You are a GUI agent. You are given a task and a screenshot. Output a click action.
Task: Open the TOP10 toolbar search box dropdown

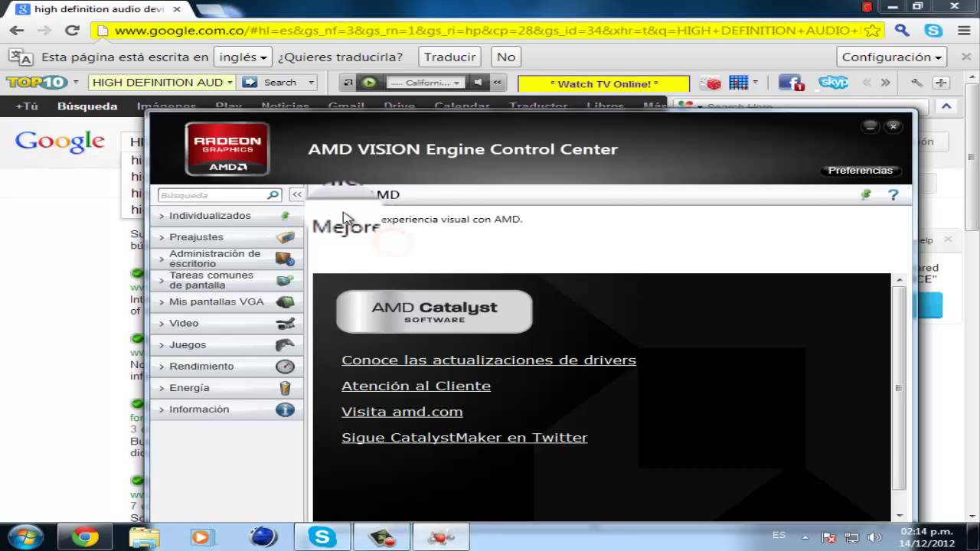(x=230, y=83)
